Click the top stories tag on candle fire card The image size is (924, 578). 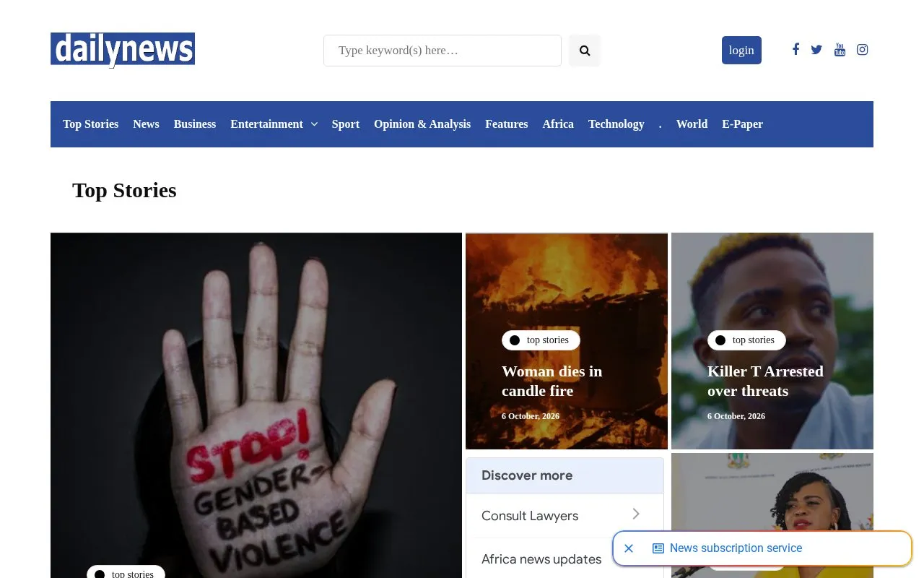pos(541,340)
